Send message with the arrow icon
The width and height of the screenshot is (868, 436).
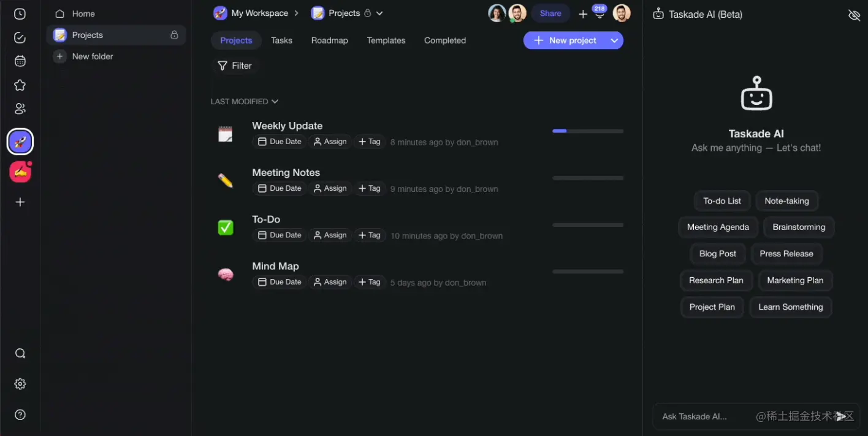click(842, 416)
